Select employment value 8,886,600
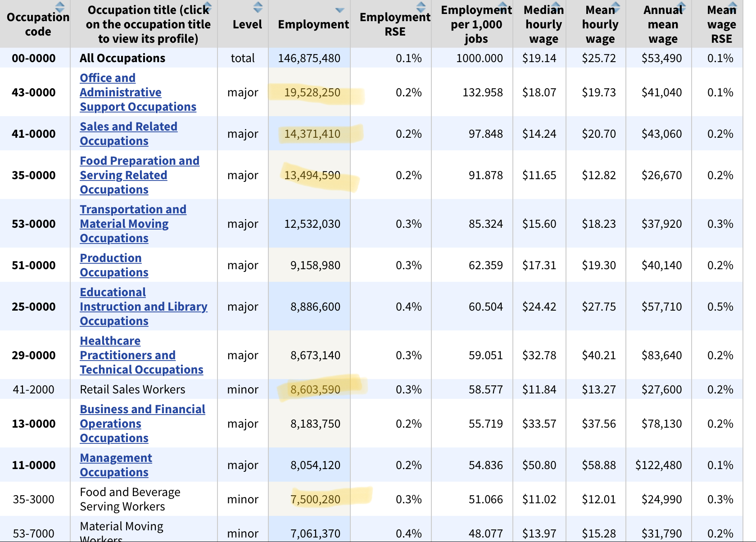 315,307
